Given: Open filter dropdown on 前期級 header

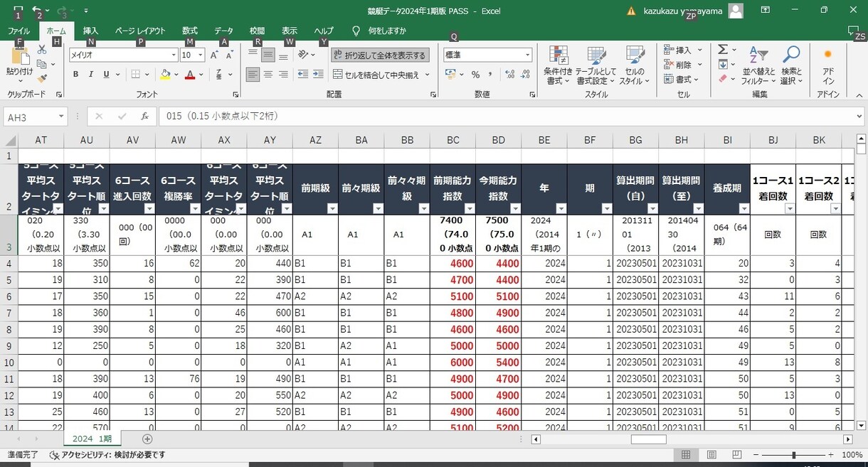Looking at the screenshot, I should (x=332, y=209).
